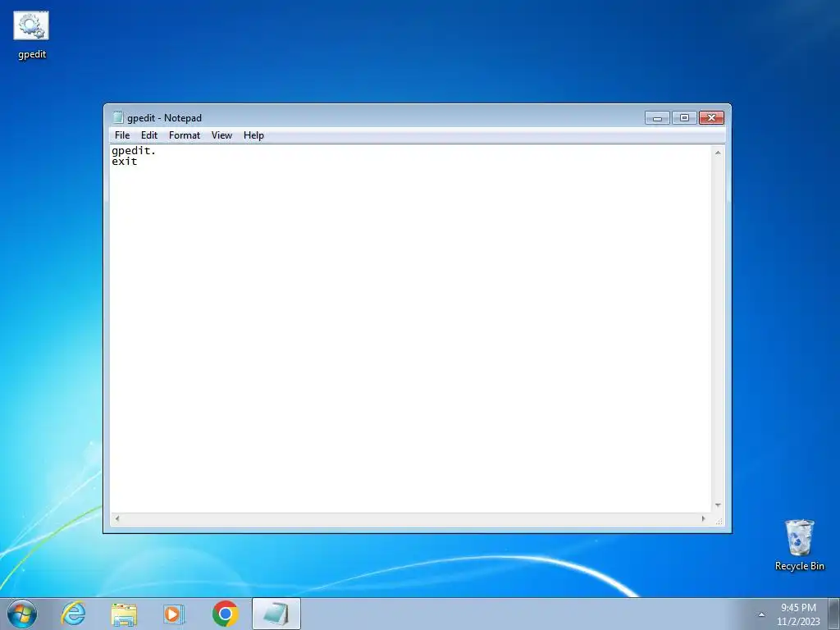Image resolution: width=840 pixels, height=630 pixels.
Task: Click the Show Desktop strip on the taskbar
Action: [834, 614]
